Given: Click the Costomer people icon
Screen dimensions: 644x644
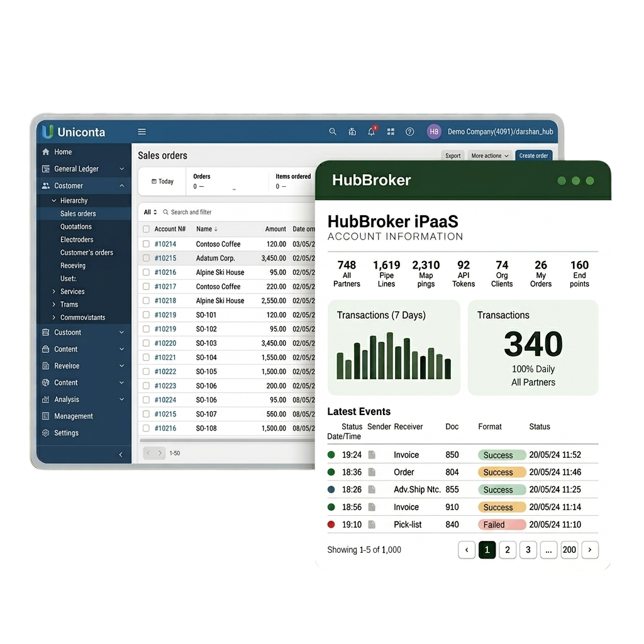Looking at the screenshot, I should tap(45, 186).
